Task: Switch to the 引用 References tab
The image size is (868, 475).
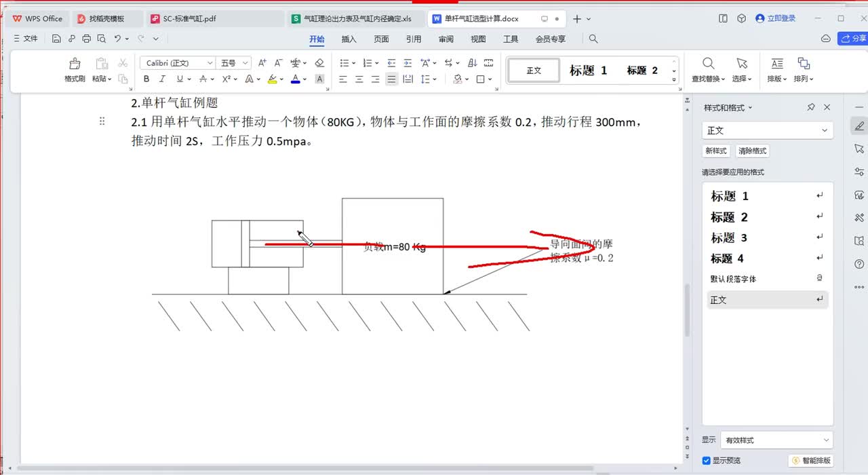Action: pyautogui.click(x=414, y=39)
